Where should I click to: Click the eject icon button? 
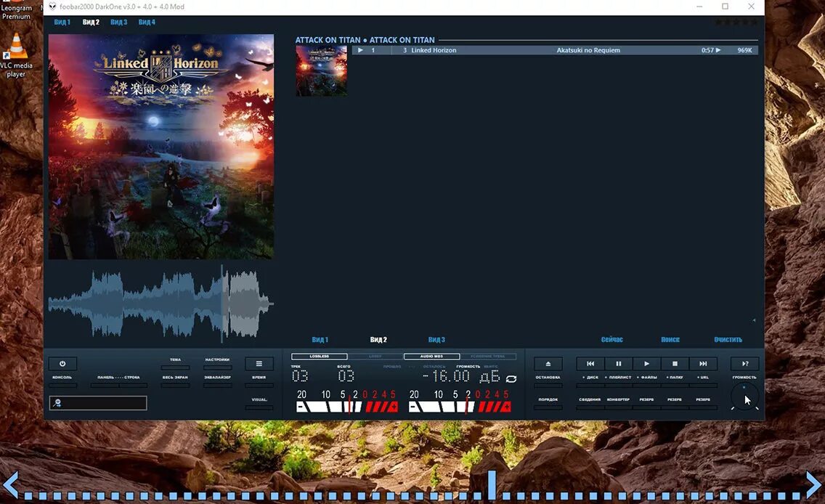coord(548,364)
